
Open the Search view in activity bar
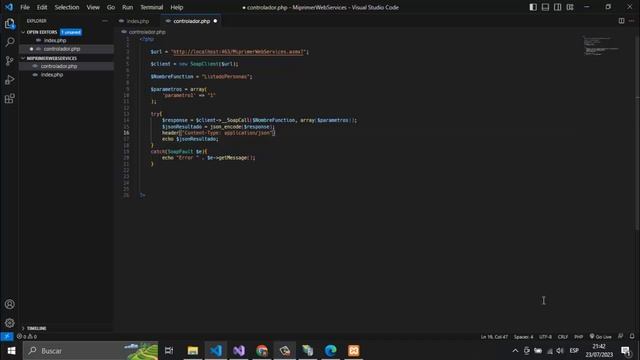(9, 42)
